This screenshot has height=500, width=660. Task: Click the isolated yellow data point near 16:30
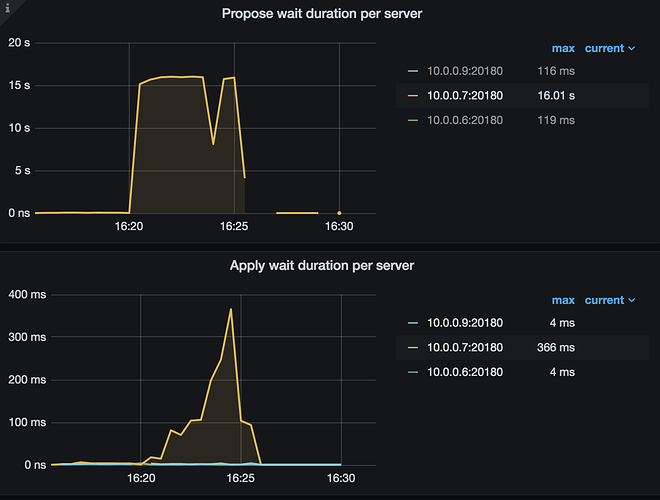click(x=339, y=213)
